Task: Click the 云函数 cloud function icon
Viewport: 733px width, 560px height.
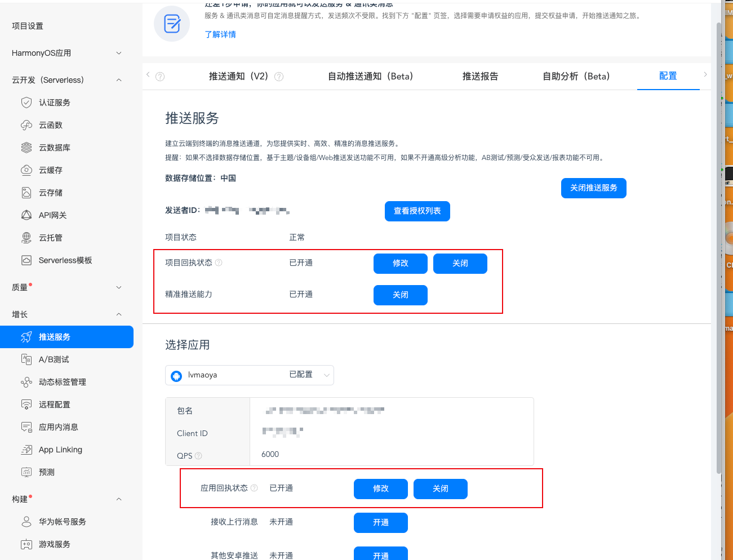Action: pyautogui.click(x=26, y=125)
